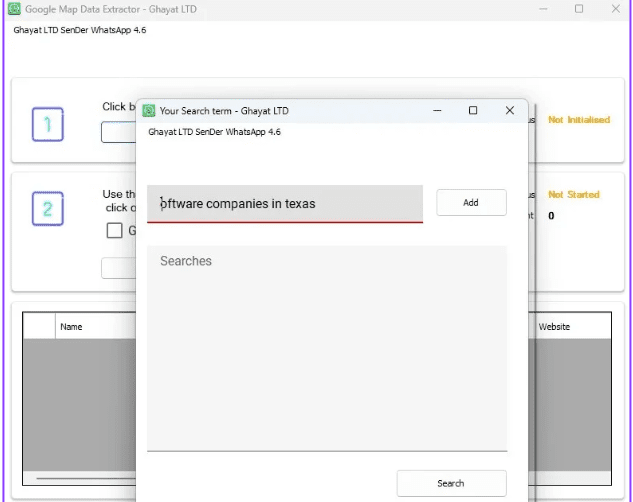Screen dimensions: 633x502
Task: Maximize the Your Search term dialog
Action: (473, 110)
